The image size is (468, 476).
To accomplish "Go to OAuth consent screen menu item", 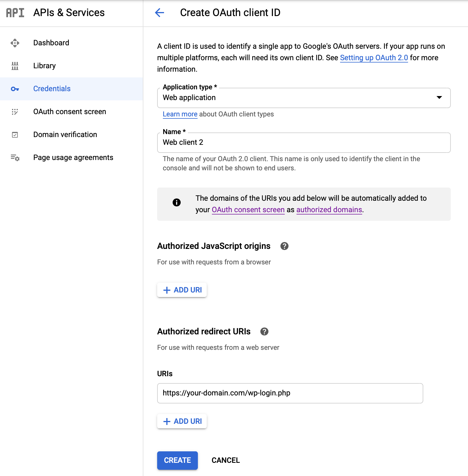I will (x=69, y=112).
